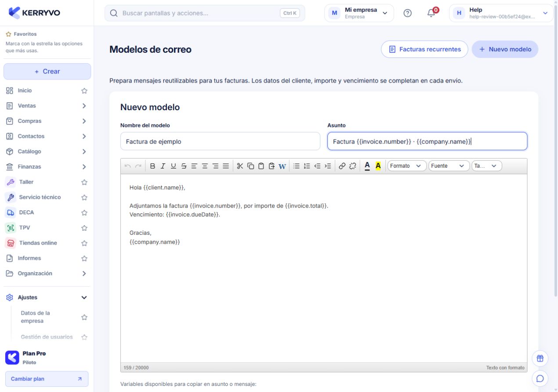Underline the selected text
The height and width of the screenshot is (392, 558).
coord(174,166)
